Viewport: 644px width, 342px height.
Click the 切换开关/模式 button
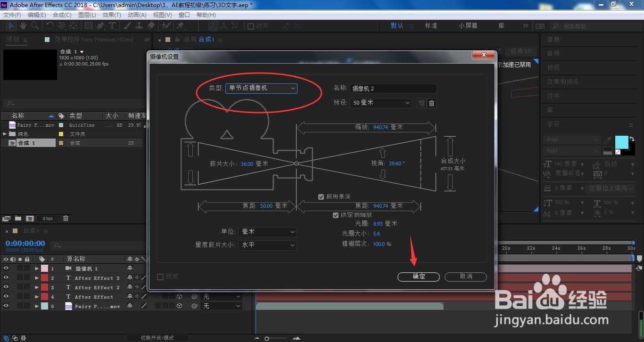tap(157, 338)
